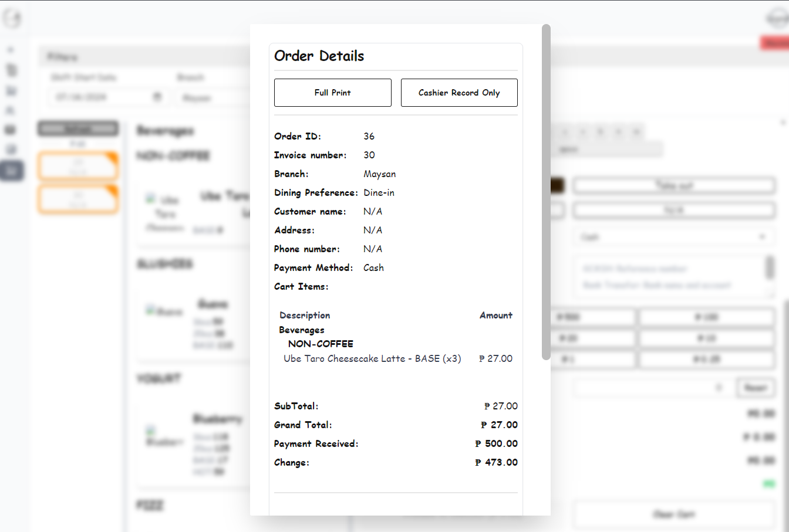This screenshot has height=532, width=789.
Task: Select the Take out dining option
Action: point(673,186)
